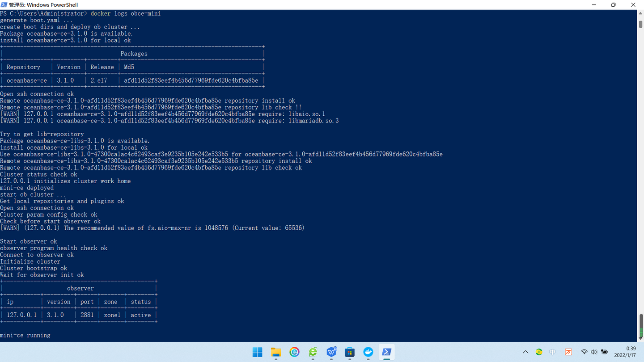Open the orange input method tray icon
This screenshot has width=644, height=362.
point(568,352)
